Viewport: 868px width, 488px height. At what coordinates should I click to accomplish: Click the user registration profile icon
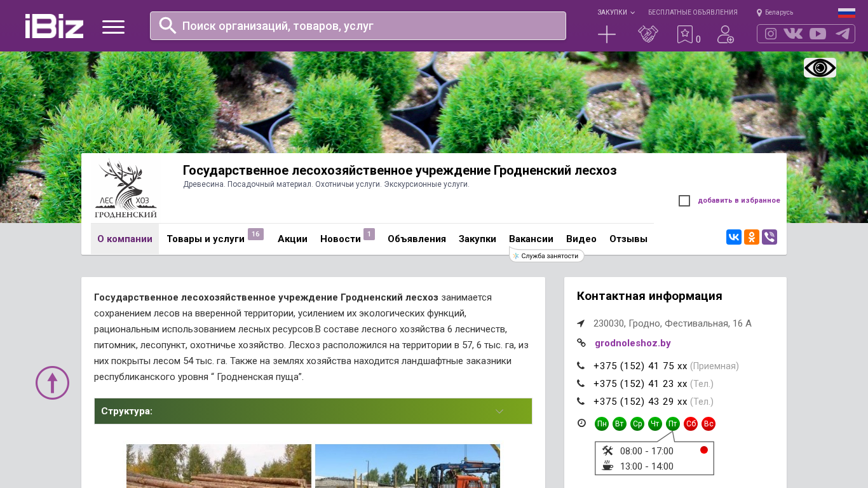coord(725,34)
